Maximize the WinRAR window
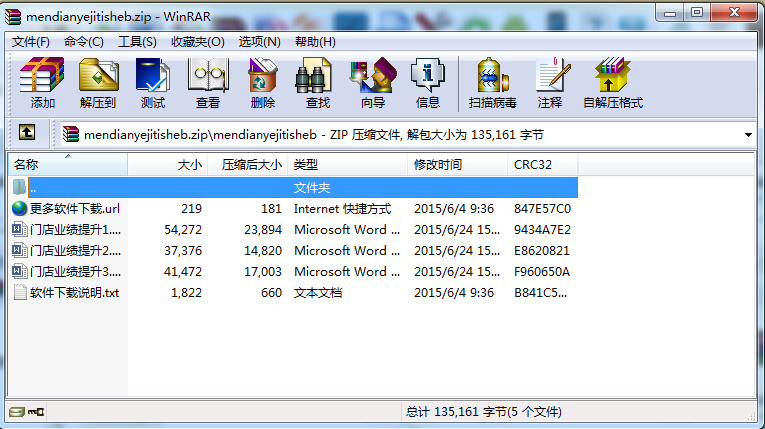The width and height of the screenshot is (765, 429). click(x=697, y=13)
